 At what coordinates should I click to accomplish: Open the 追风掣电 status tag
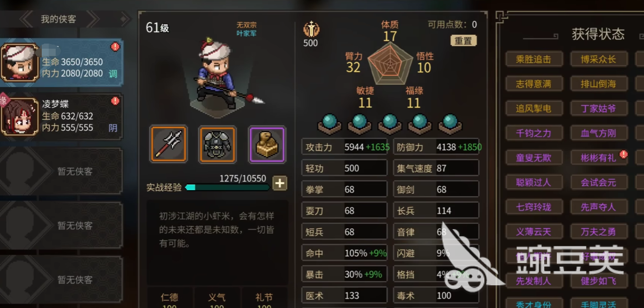click(534, 109)
